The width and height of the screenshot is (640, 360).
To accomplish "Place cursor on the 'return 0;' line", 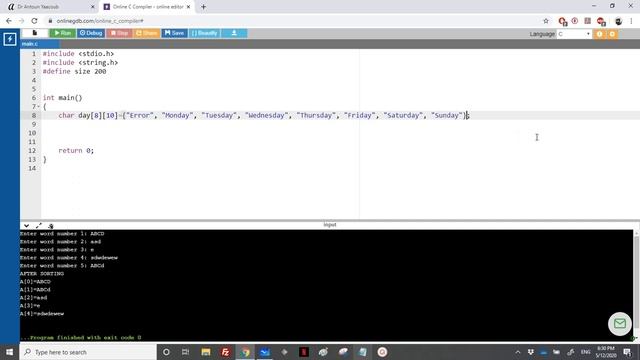I will point(76,151).
